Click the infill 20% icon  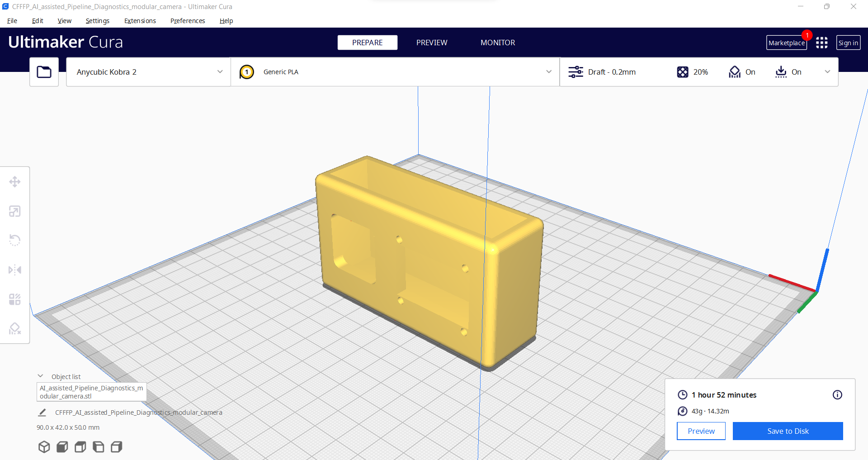(683, 72)
